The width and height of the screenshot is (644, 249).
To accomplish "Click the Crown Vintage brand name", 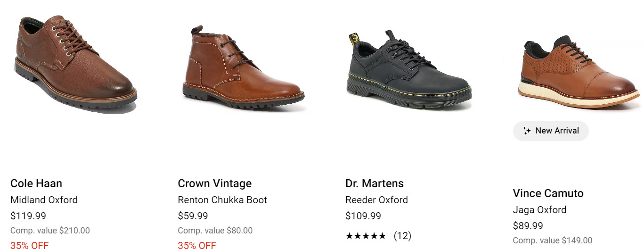I will coord(215,183).
